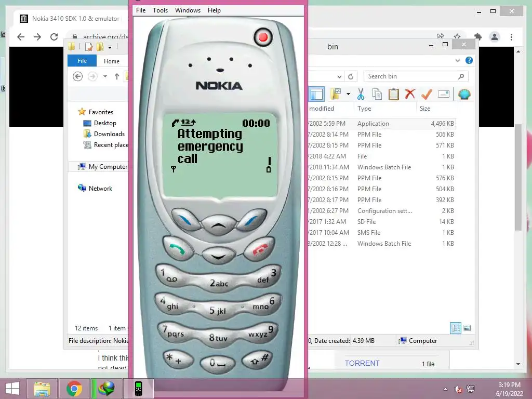Tap the red end call key
Viewport: 532px width, 399px height.
(259, 249)
